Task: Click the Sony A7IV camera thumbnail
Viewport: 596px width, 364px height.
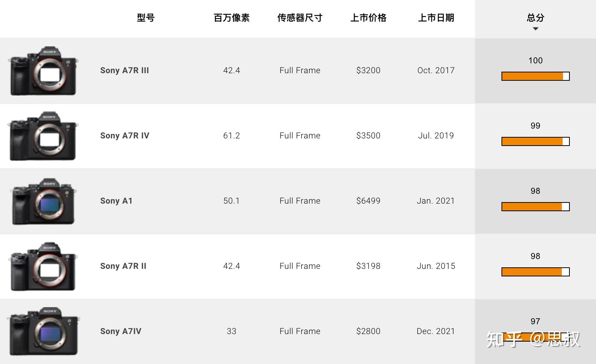Action: point(43,331)
